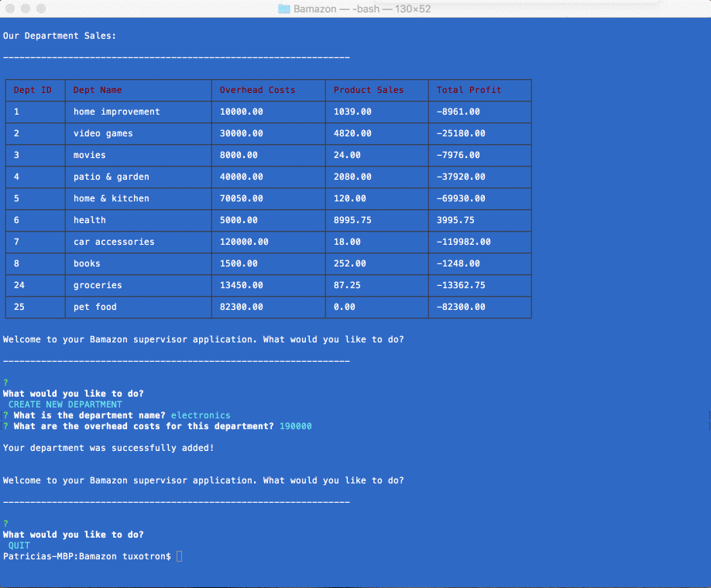Click the 'home improvement' department name
Image resolution: width=711 pixels, height=588 pixels.
click(x=116, y=112)
